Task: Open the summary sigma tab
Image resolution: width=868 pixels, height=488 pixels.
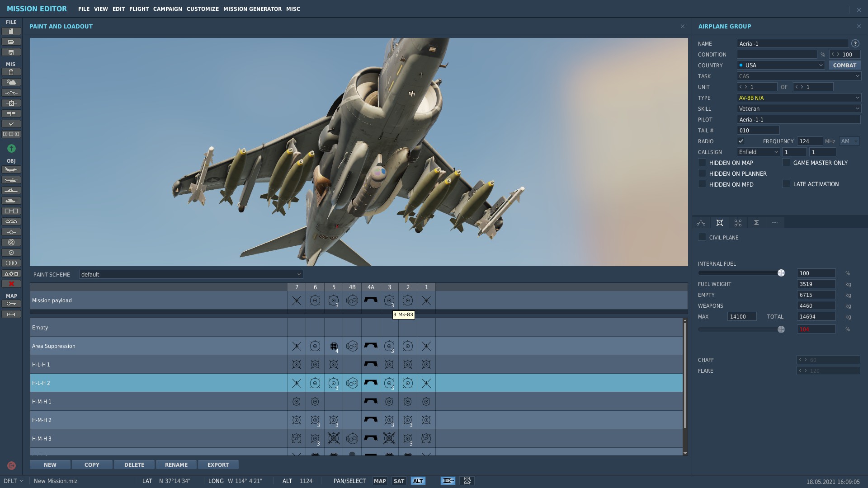Action: click(756, 222)
